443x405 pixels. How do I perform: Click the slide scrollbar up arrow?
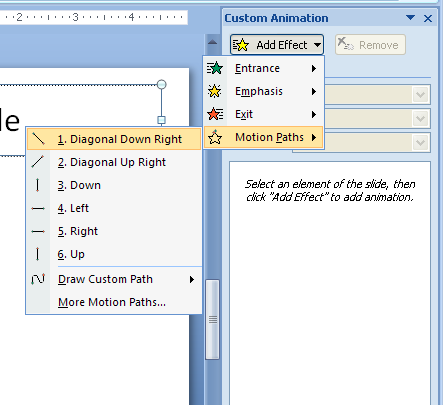[212, 42]
